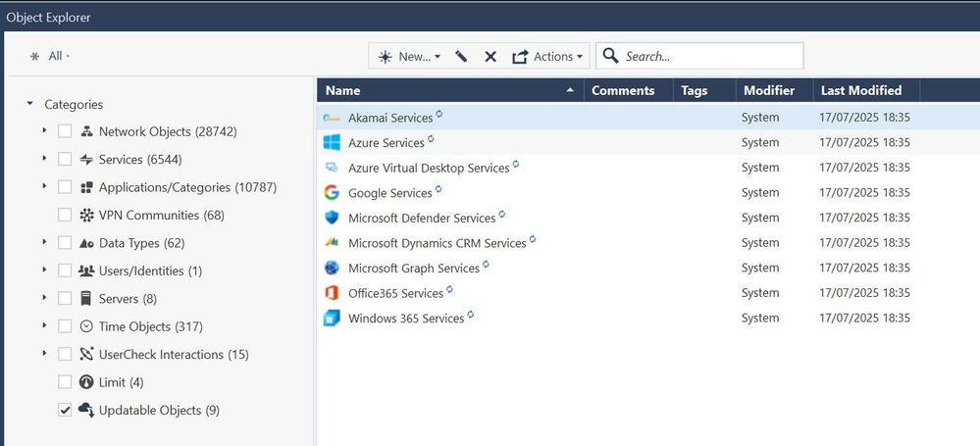Expand the Data Types node
Image resolution: width=980 pixels, height=446 pixels.
pyautogui.click(x=44, y=241)
